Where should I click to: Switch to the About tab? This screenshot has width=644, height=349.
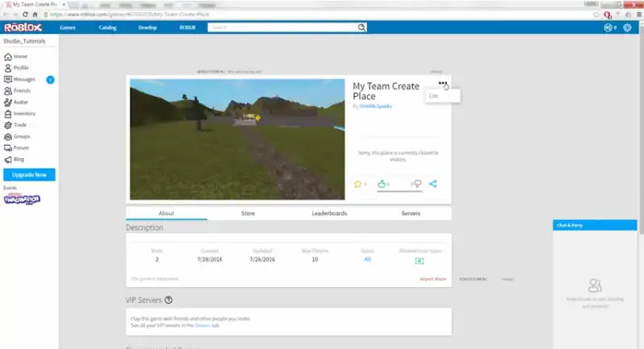click(167, 214)
